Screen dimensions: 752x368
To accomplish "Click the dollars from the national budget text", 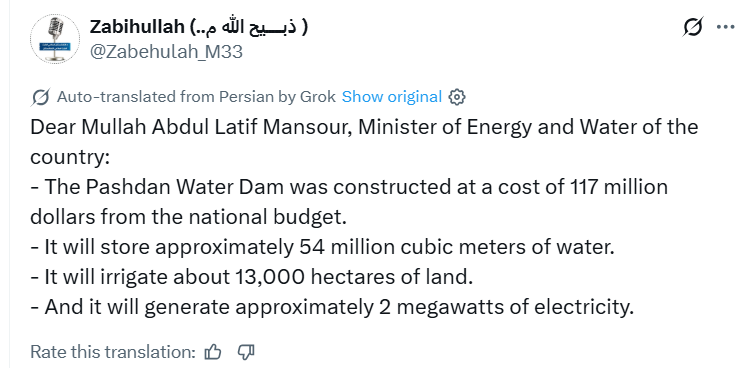I will pyautogui.click(x=188, y=217).
